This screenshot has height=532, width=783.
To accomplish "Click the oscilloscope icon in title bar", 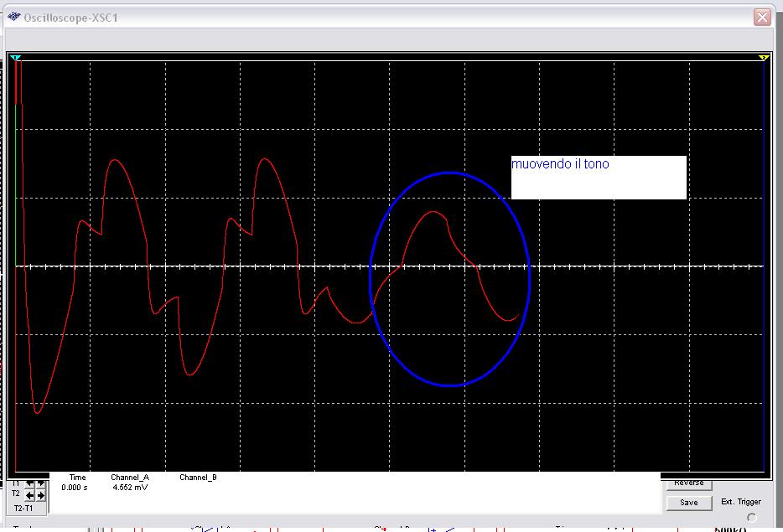I will point(15,18).
